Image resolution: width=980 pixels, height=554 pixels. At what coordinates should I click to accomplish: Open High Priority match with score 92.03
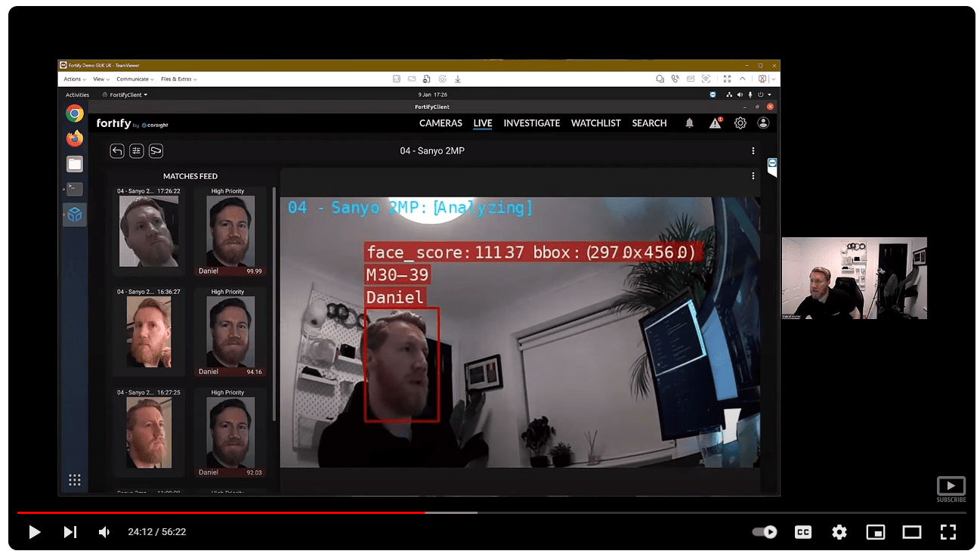(x=230, y=432)
